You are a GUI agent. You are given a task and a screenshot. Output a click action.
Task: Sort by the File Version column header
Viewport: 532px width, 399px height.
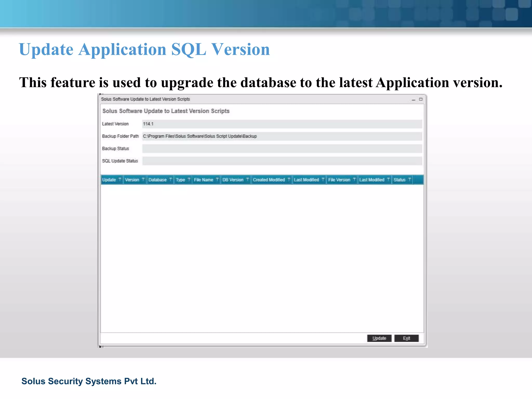click(x=339, y=180)
